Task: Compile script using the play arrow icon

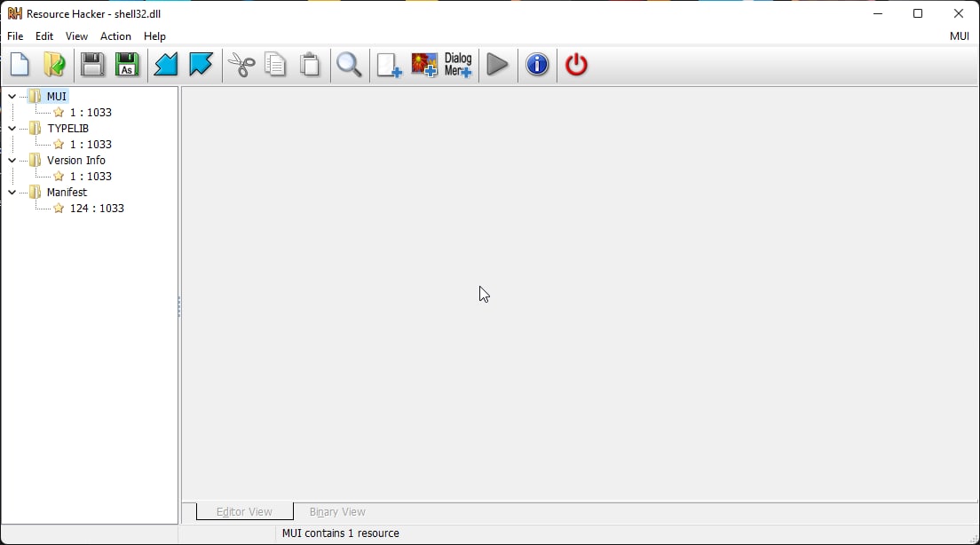Action: point(497,65)
